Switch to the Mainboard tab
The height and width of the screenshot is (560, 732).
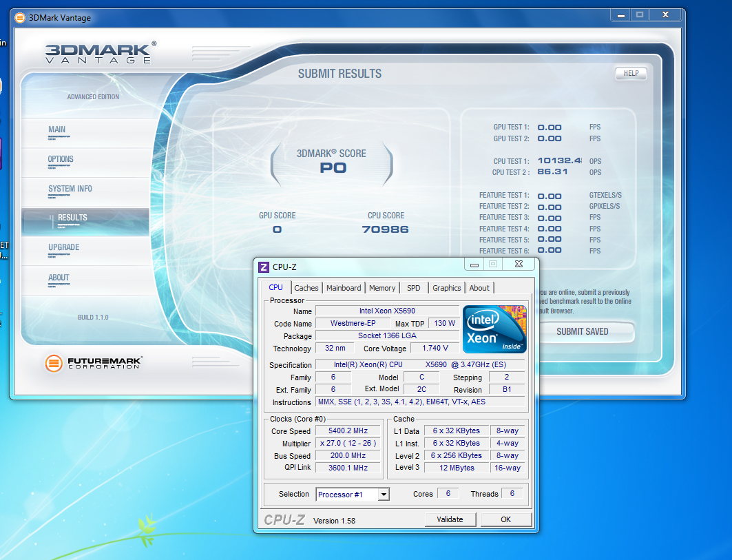point(344,288)
